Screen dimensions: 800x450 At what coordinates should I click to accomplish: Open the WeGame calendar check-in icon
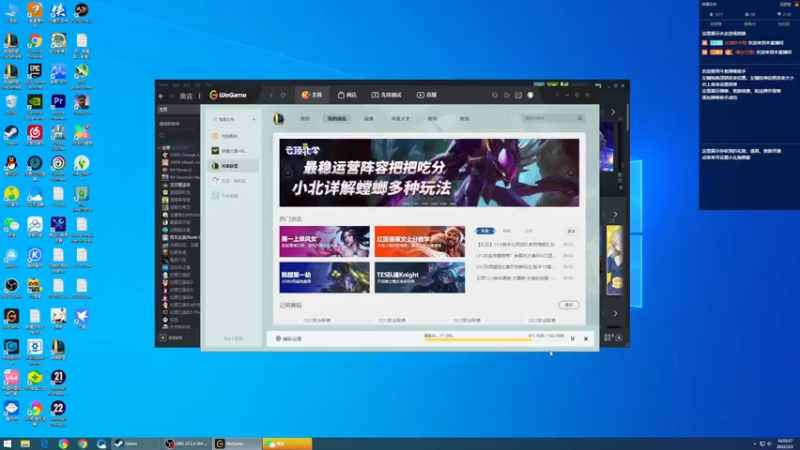tap(518, 95)
